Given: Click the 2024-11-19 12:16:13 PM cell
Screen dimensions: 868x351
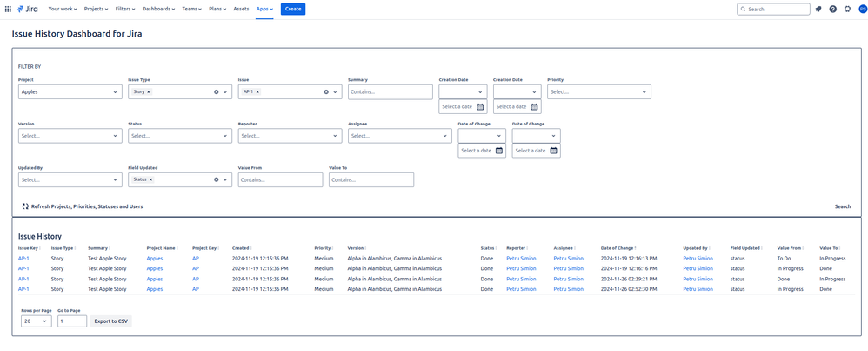Looking at the screenshot, I should point(628,259).
